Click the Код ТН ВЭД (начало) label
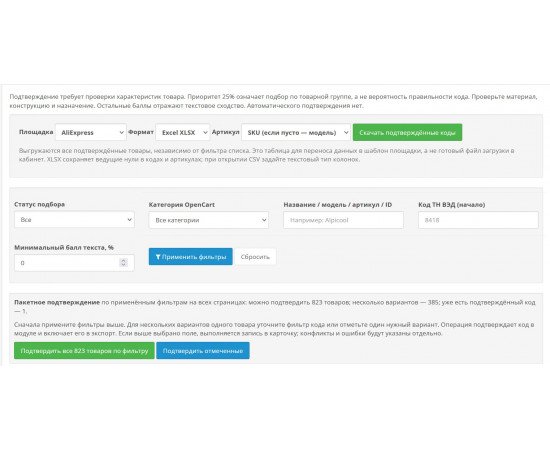 pyautogui.click(x=451, y=204)
